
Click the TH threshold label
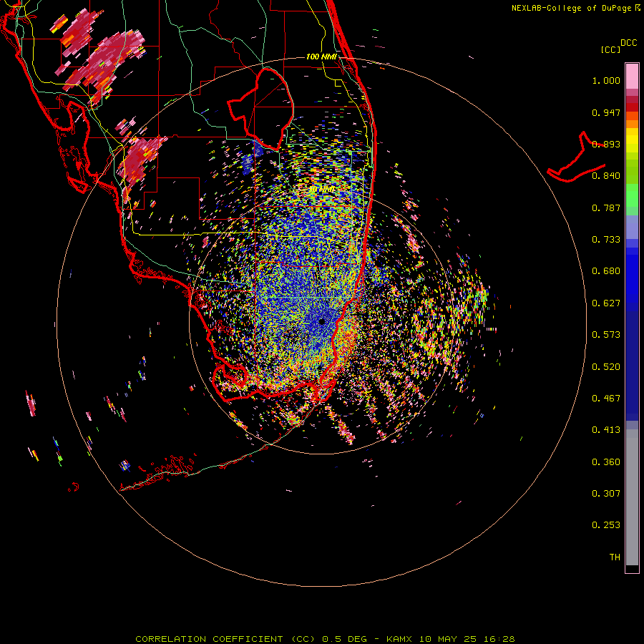click(615, 557)
